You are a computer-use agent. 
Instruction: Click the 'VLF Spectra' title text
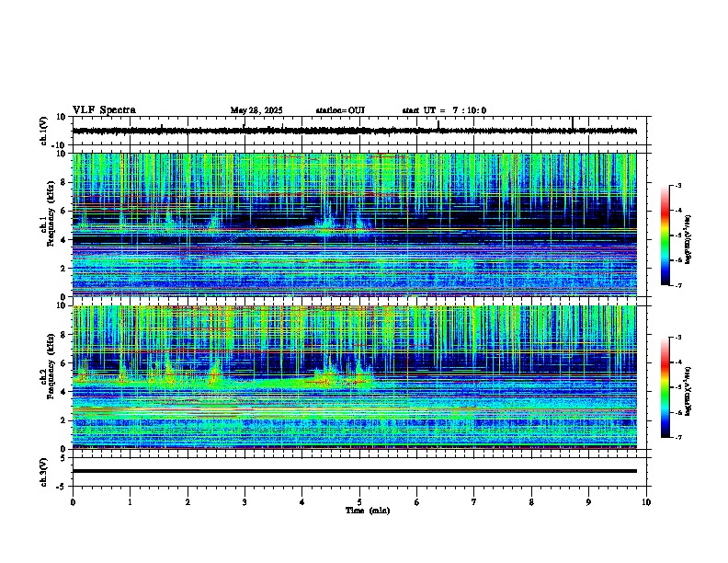coord(104,110)
